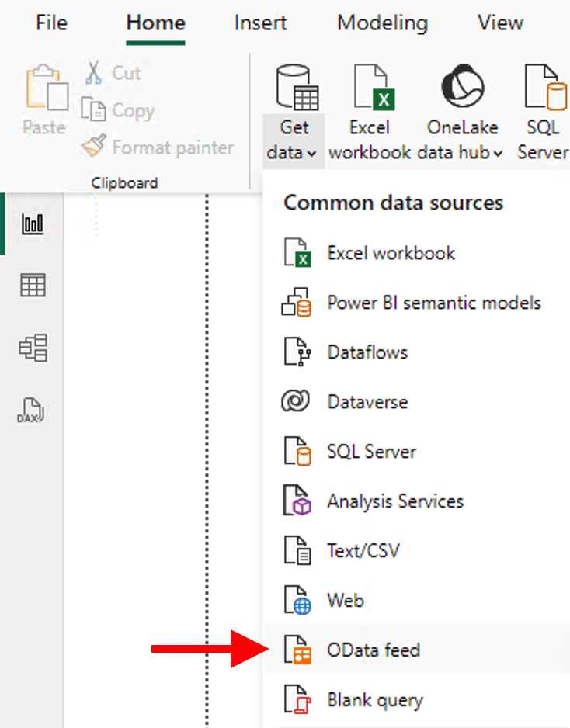This screenshot has width=570, height=728.
Task: Click the OneLake data hub icon
Action: (463, 86)
